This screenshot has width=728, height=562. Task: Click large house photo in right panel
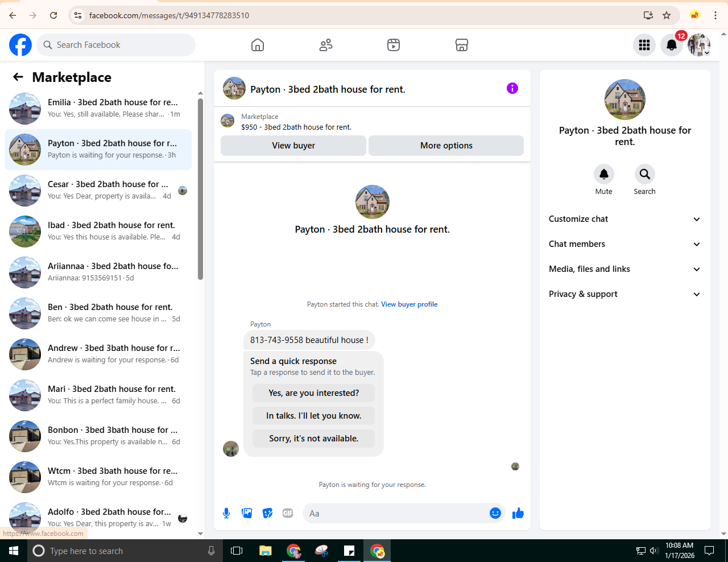pos(625,100)
